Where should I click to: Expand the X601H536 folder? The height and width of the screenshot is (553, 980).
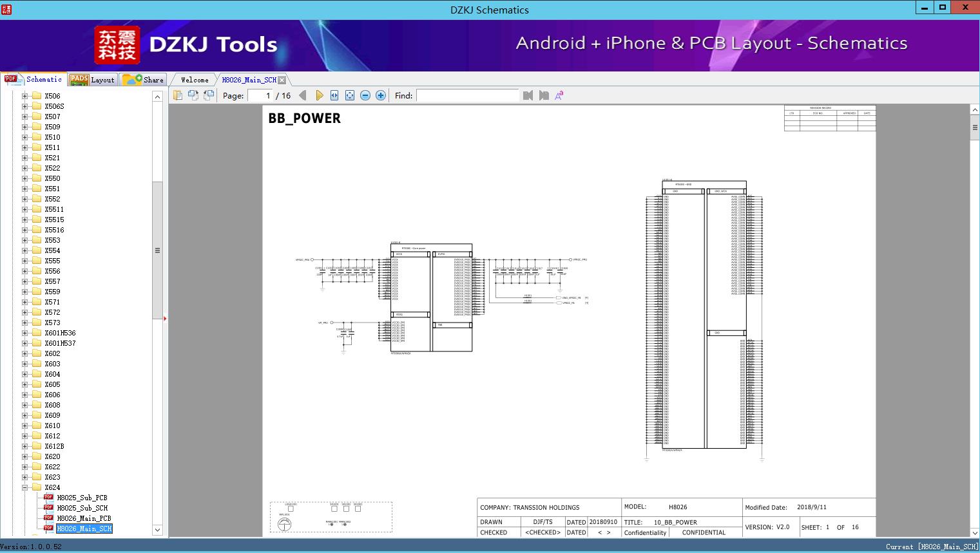(25, 333)
